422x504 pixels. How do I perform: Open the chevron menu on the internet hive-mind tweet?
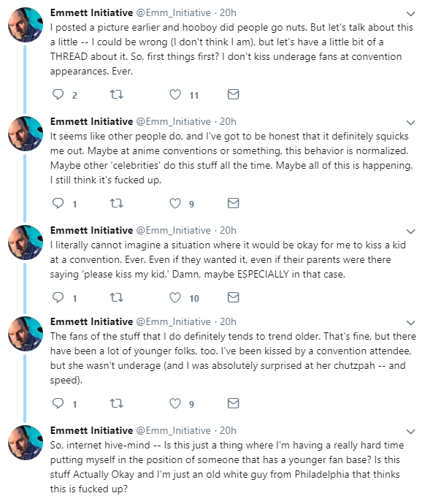point(411,432)
